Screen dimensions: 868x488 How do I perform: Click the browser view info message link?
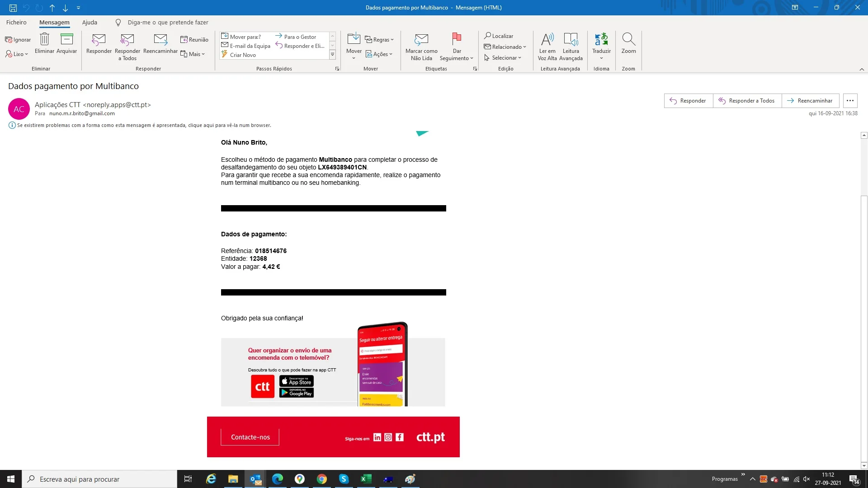point(144,125)
